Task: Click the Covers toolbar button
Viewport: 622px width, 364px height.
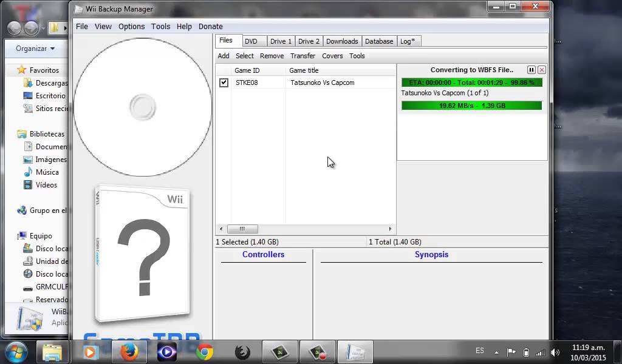Action: tap(332, 56)
